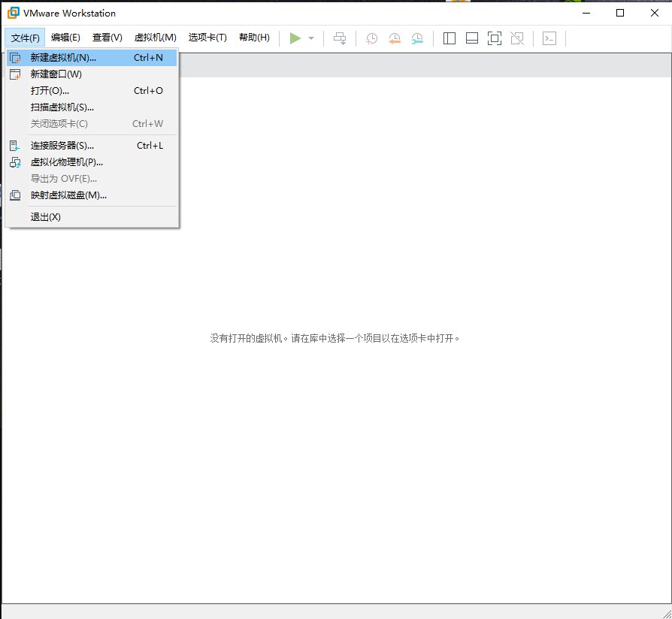Choose 新建窗口(W) from File menu
This screenshot has height=619, width=672.
(x=92, y=74)
